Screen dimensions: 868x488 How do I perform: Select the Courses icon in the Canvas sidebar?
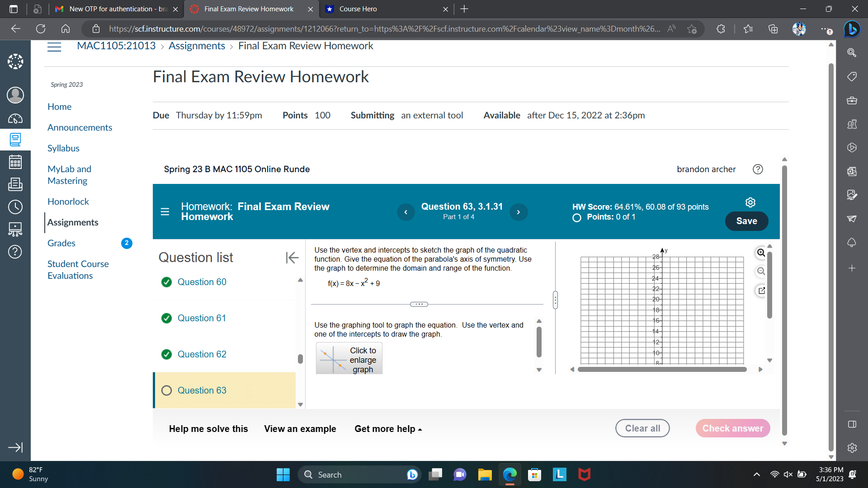coord(15,140)
